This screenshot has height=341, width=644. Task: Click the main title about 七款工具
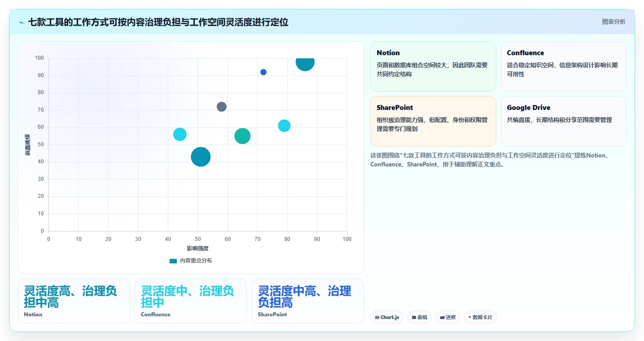(x=158, y=22)
